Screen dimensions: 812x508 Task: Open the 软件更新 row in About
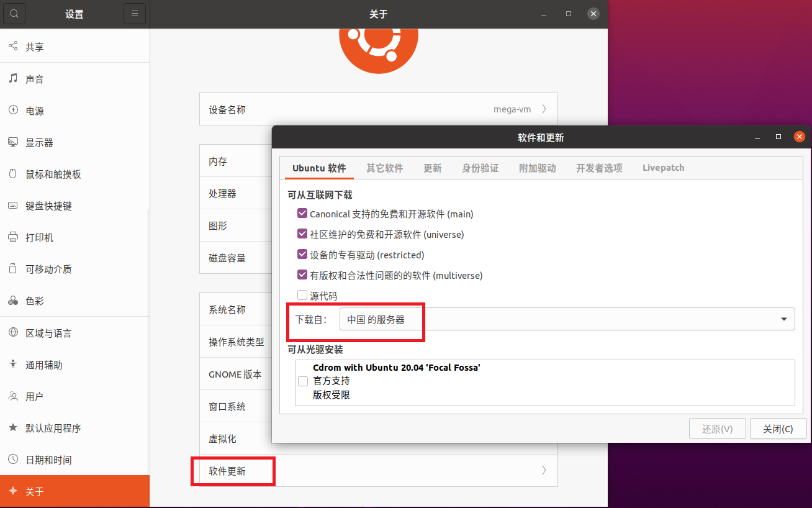379,471
